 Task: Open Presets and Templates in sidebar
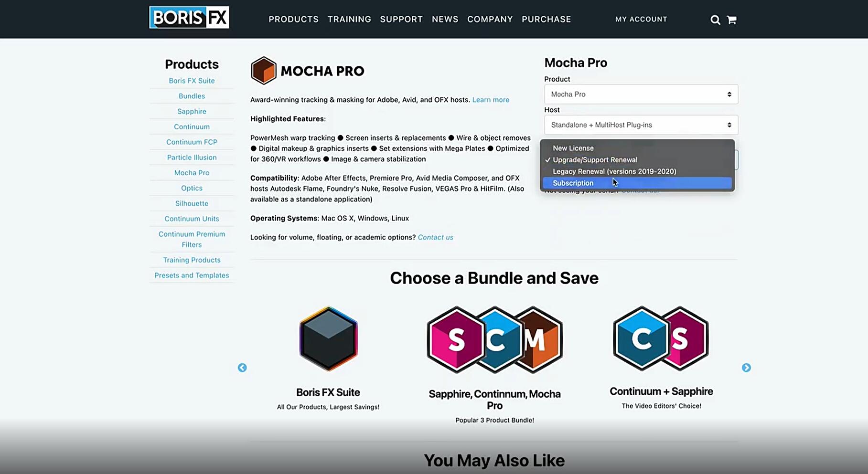[x=192, y=275]
